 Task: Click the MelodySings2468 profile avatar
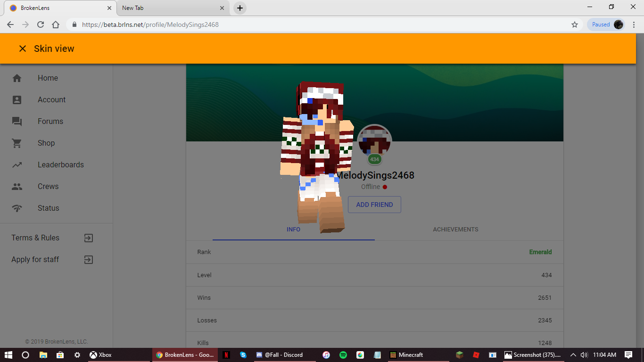pyautogui.click(x=374, y=140)
